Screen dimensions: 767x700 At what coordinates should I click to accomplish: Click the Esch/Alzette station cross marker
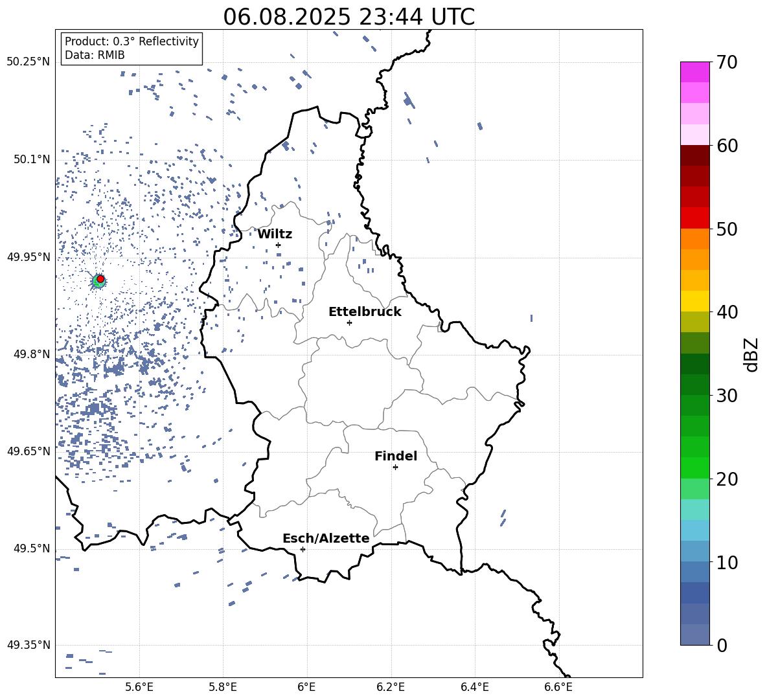pyautogui.click(x=303, y=549)
